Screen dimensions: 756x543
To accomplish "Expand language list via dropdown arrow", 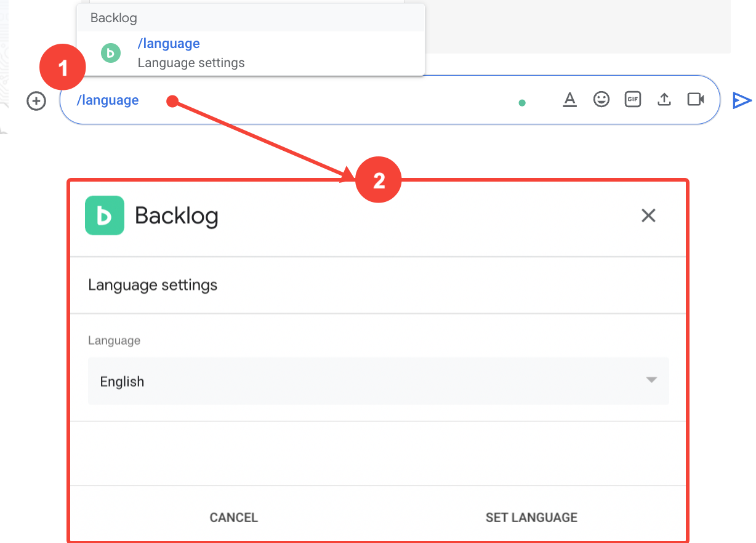I will coord(651,380).
